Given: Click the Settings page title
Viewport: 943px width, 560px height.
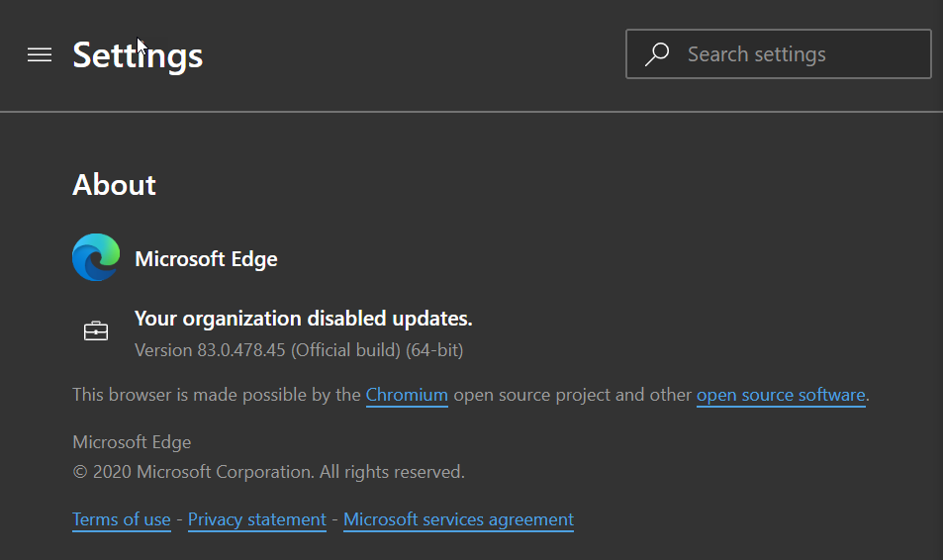Looking at the screenshot, I should coord(138,55).
